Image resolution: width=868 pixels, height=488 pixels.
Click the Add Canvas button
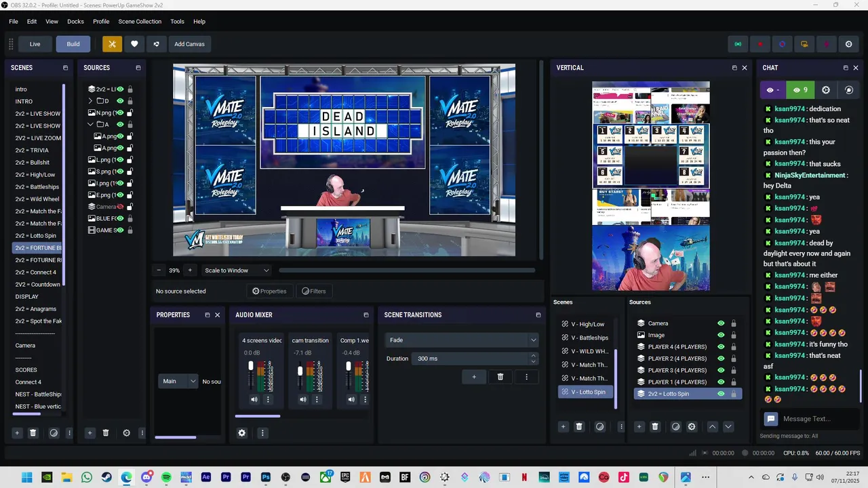(189, 44)
